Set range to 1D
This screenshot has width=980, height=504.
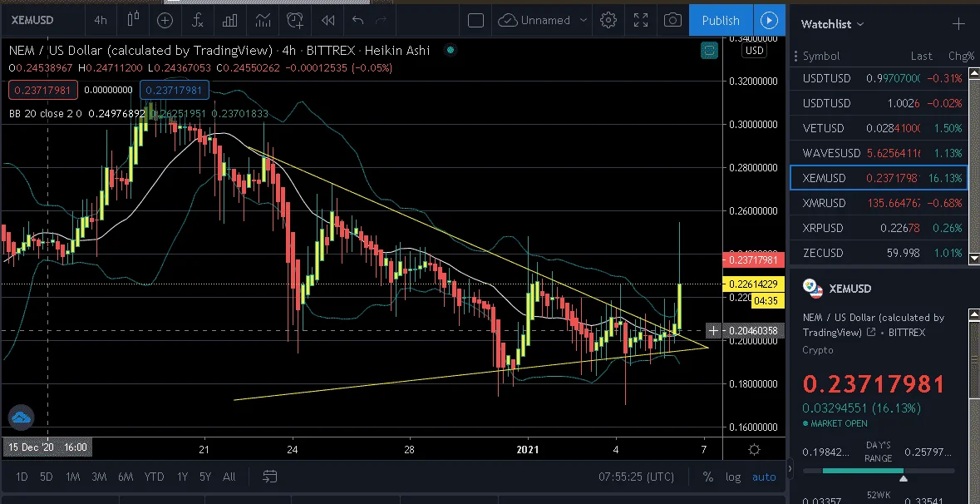(x=22, y=477)
